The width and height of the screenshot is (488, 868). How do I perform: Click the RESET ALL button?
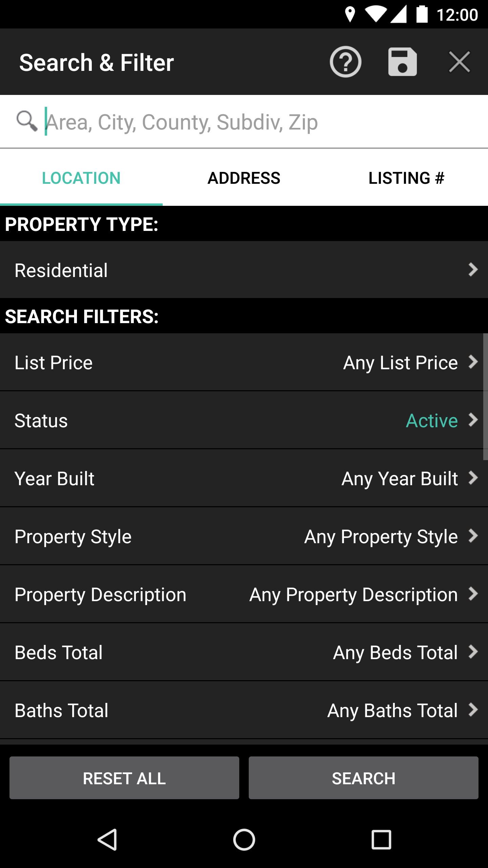point(124,778)
